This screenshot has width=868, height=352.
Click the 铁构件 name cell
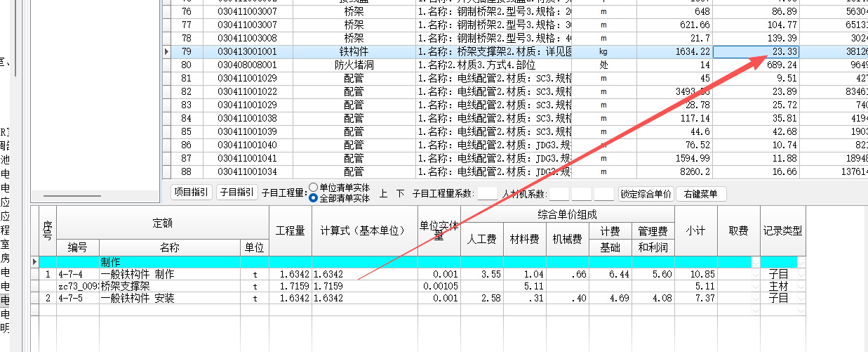point(354,51)
